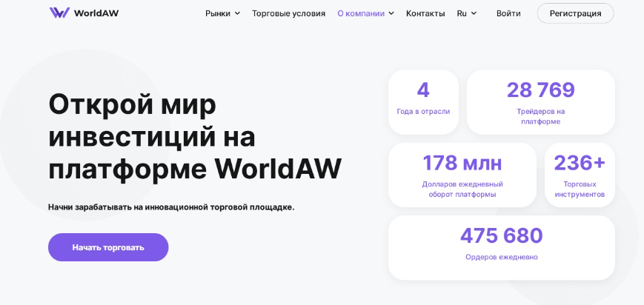644x305 pixels.
Task: Click the Войти login link
Action: (508, 13)
